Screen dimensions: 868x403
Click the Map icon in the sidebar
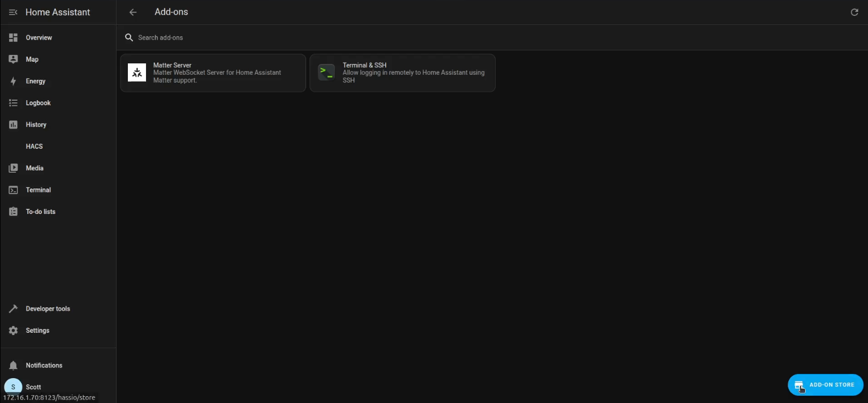pyautogui.click(x=13, y=59)
